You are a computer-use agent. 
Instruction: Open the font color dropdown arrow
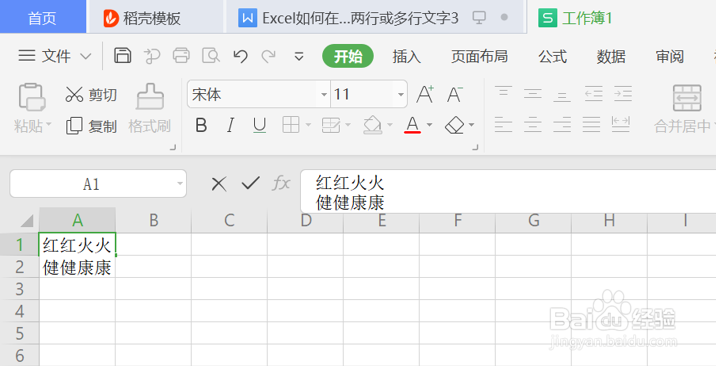[x=429, y=125]
